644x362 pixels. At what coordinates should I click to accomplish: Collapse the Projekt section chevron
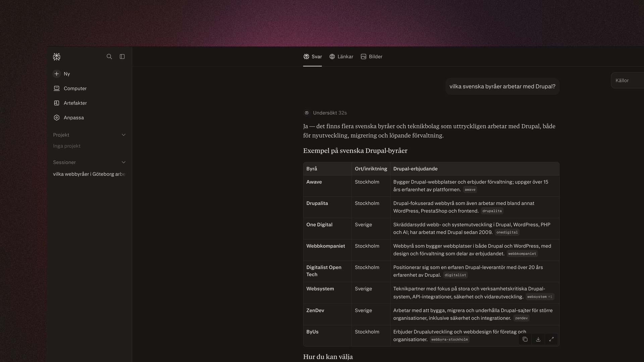click(x=123, y=135)
